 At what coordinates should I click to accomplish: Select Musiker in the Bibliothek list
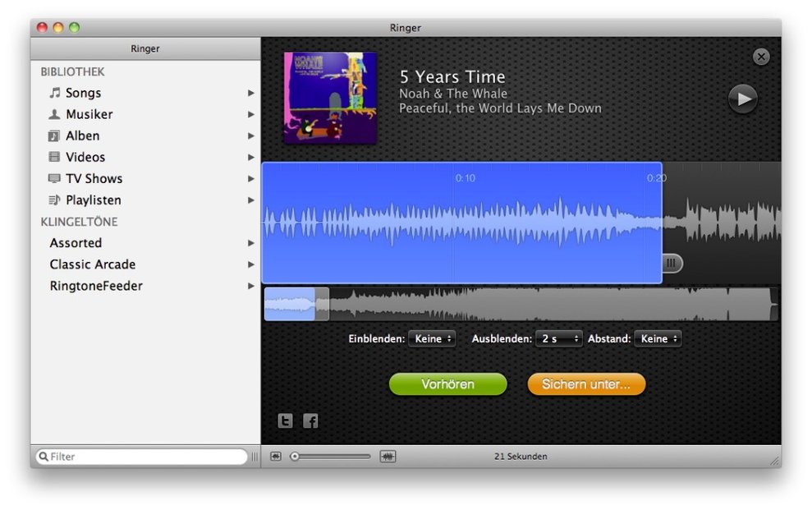[145, 114]
